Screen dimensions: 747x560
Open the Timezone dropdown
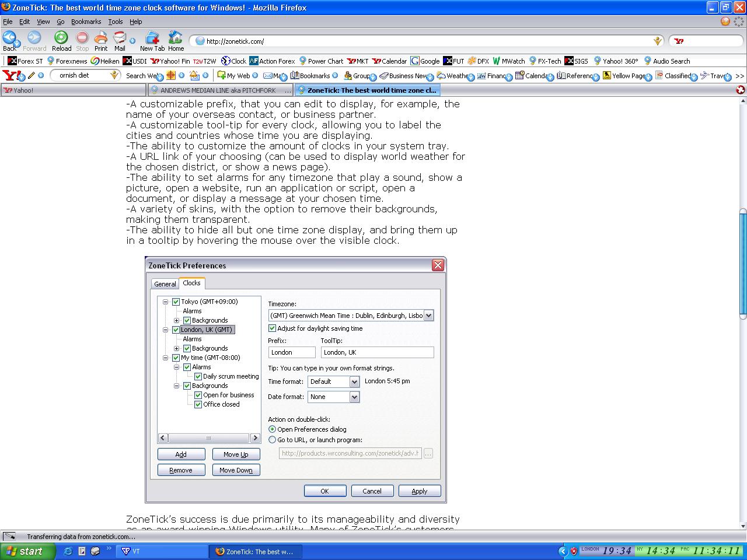428,316
